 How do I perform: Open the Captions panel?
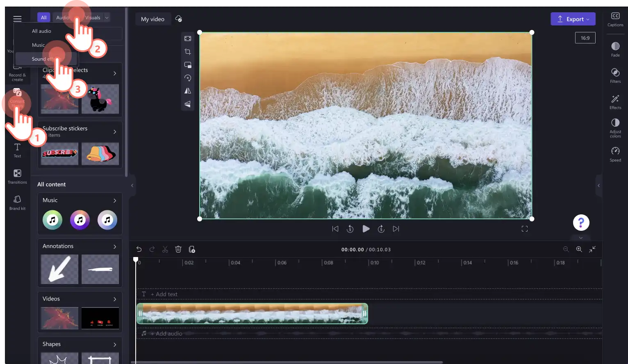point(615,19)
